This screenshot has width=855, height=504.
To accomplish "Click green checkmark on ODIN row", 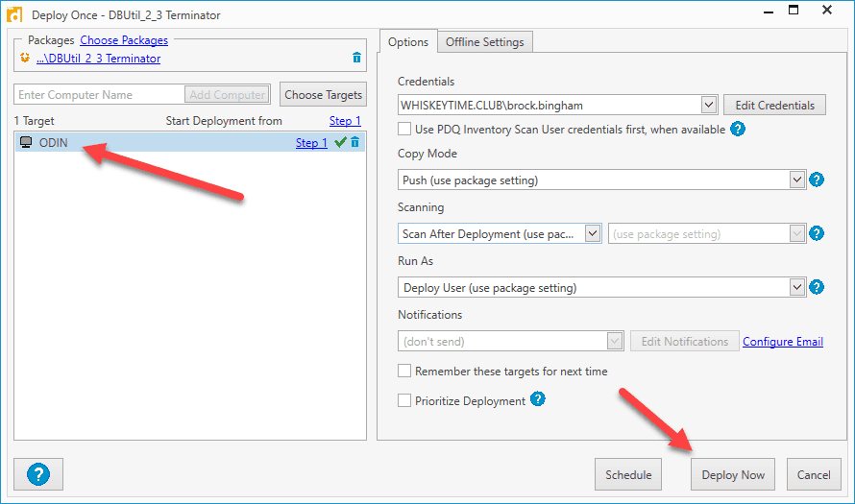I will 341,142.
